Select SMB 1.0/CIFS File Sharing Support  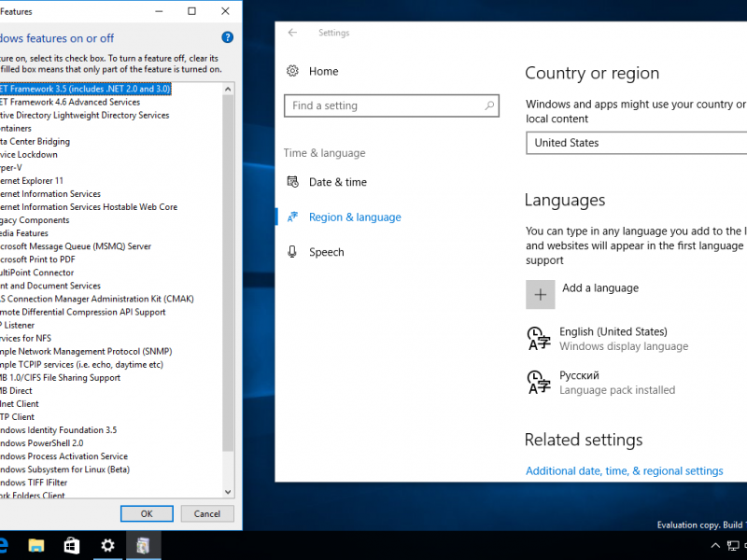pos(61,378)
